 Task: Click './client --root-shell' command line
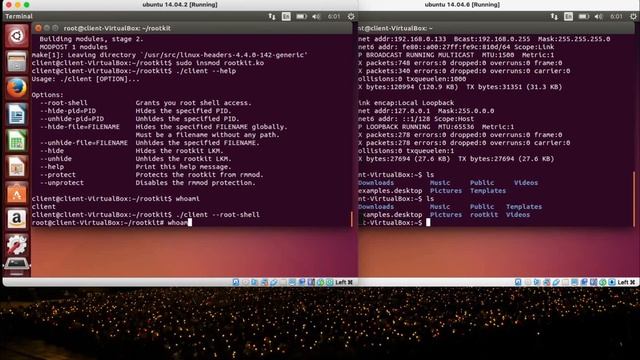[218, 215]
